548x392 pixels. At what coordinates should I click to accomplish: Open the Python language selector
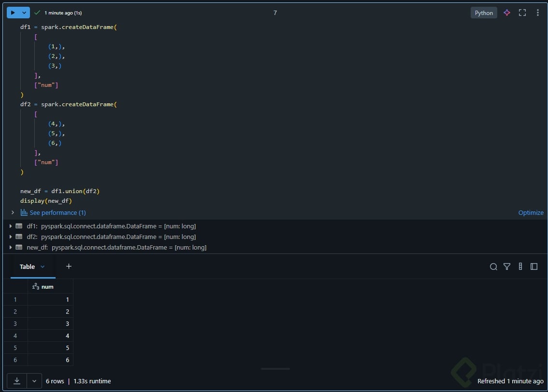point(484,13)
